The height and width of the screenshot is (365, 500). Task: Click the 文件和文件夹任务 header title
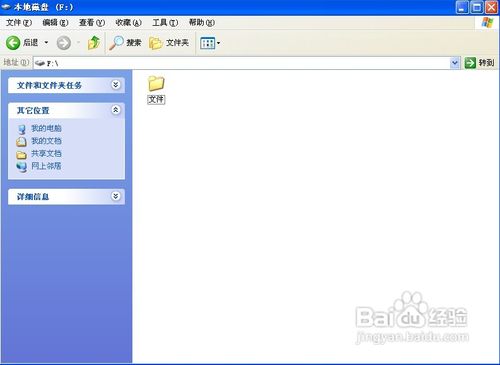pos(49,85)
